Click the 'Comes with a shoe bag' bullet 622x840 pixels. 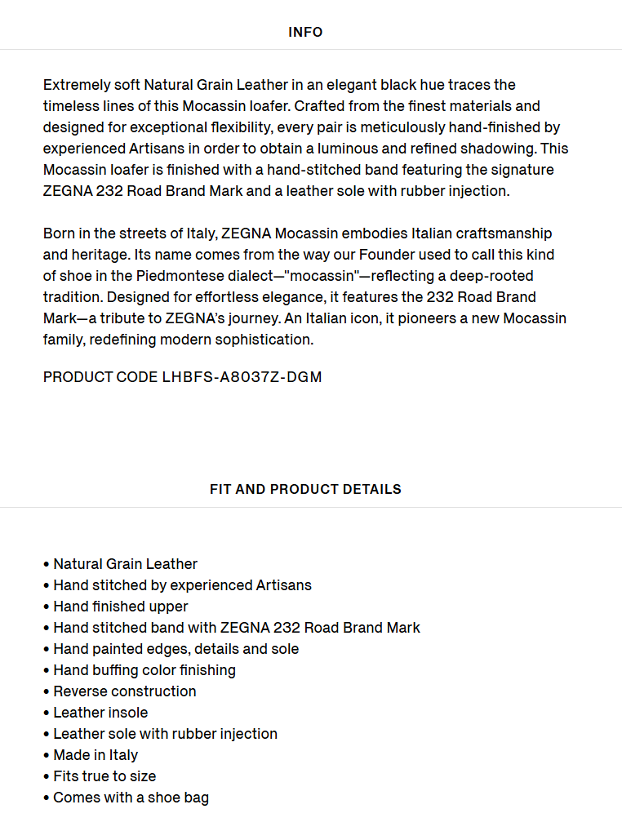click(126, 798)
